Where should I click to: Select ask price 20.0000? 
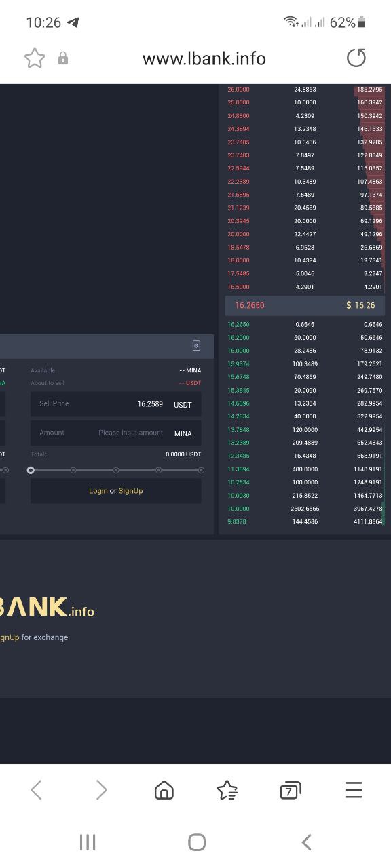[x=238, y=234]
